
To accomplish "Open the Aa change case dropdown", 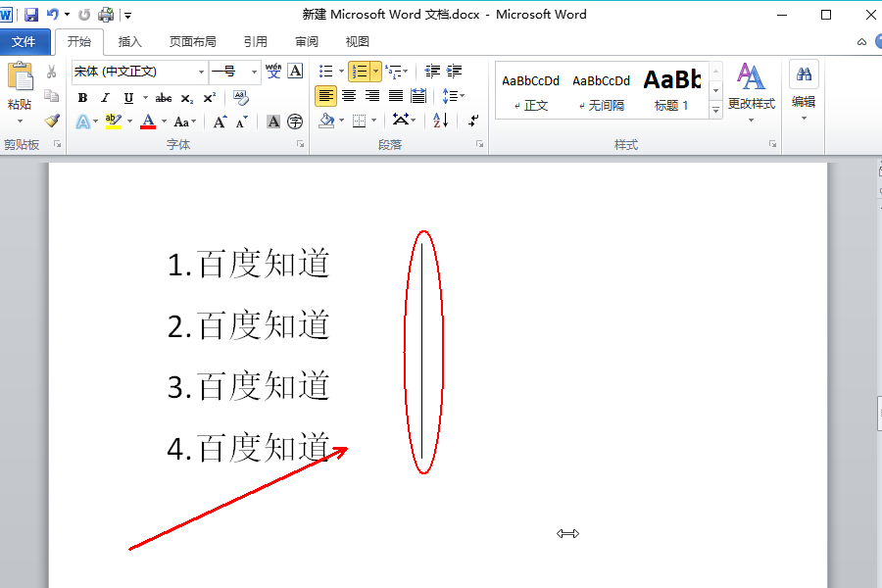I will (x=184, y=122).
